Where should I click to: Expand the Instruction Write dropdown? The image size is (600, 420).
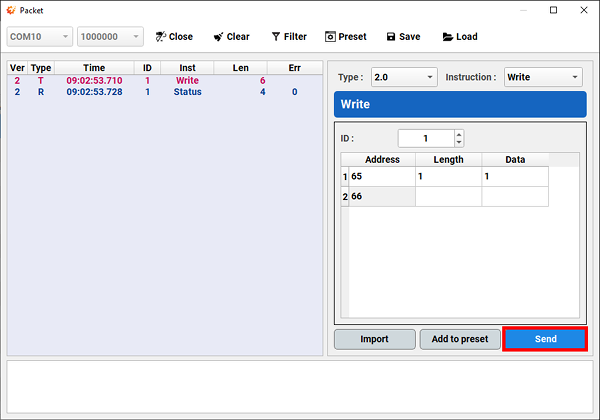[543, 77]
